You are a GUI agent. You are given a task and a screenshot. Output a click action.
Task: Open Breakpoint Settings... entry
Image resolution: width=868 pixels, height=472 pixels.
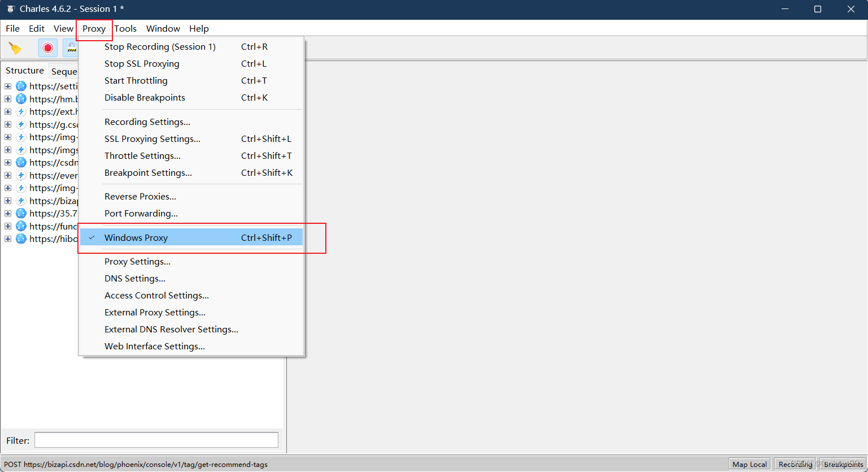pyautogui.click(x=191, y=172)
